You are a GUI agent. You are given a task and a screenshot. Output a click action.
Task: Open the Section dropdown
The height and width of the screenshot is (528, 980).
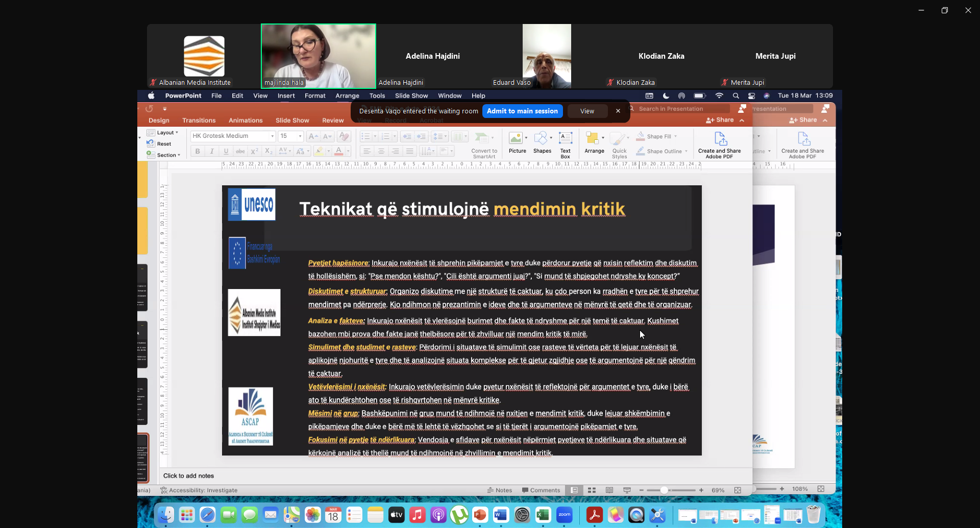coord(164,155)
